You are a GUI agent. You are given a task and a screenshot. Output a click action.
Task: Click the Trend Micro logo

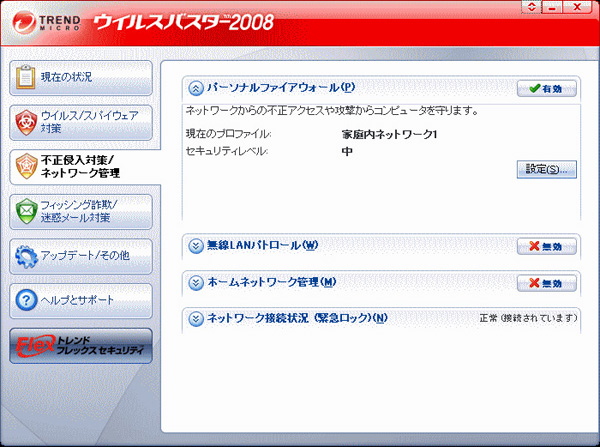(x=47, y=22)
